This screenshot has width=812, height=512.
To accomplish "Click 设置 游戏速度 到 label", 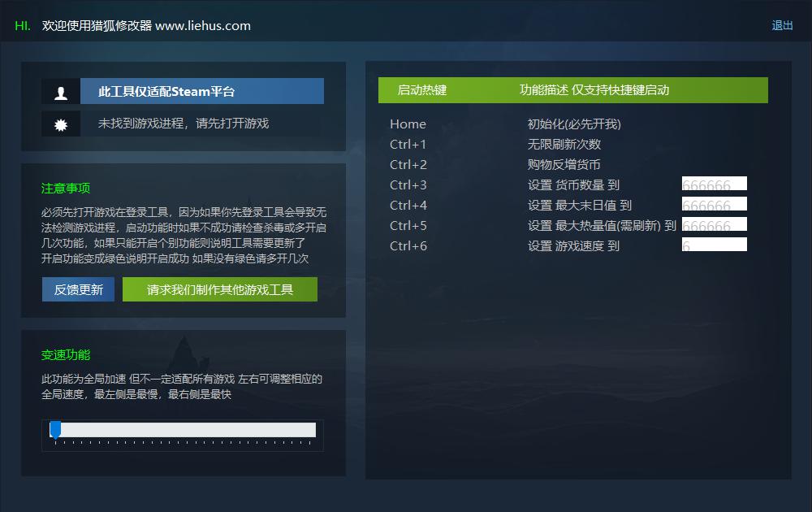I will (573, 246).
